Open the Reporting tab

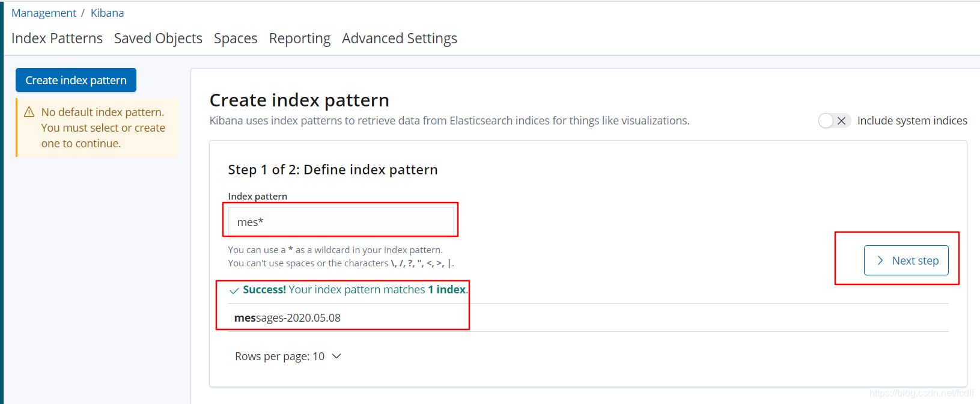[300, 38]
